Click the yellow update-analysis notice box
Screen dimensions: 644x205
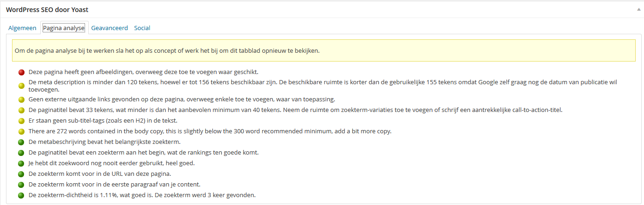[324, 50]
